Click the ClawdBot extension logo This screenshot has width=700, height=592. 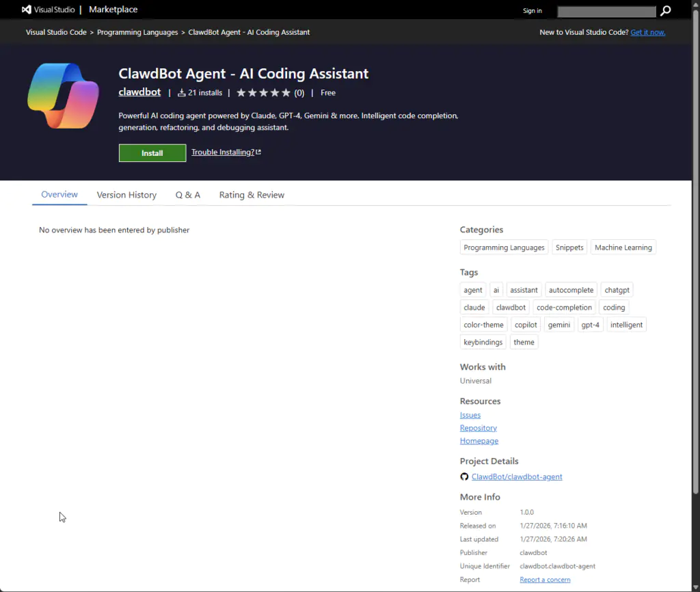(x=63, y=94)
